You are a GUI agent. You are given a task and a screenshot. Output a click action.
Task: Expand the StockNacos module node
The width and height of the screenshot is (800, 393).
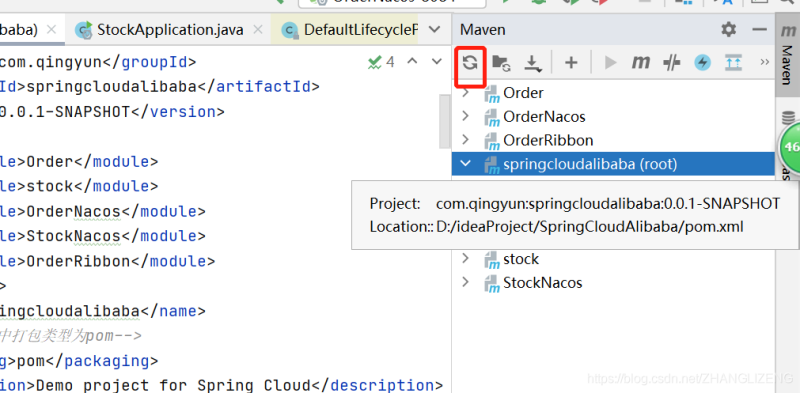coord(465,282)
